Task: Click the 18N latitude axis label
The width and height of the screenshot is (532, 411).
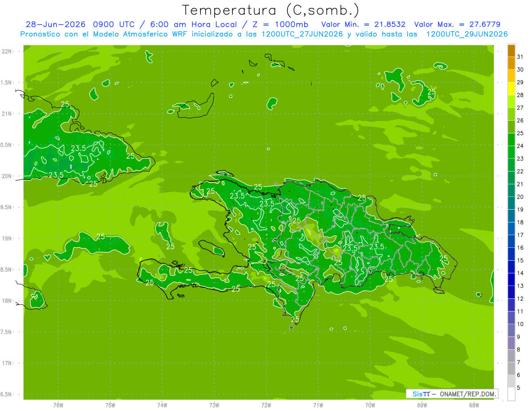Action: pos(6,301)
